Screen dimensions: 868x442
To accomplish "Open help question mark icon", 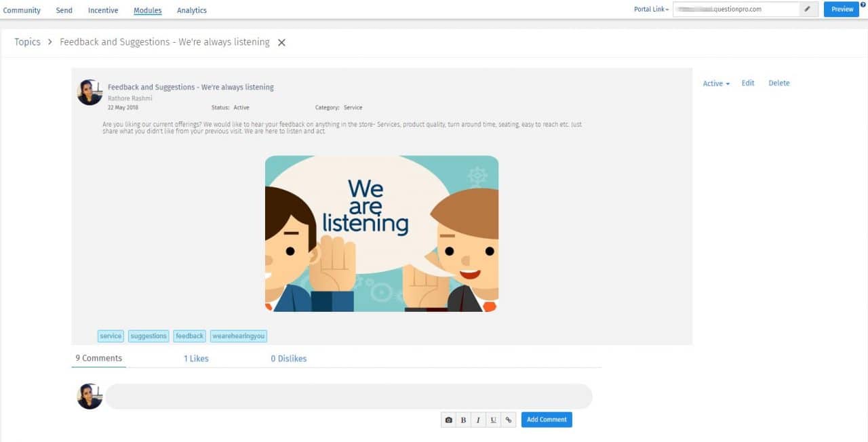I will coord(863,5).
